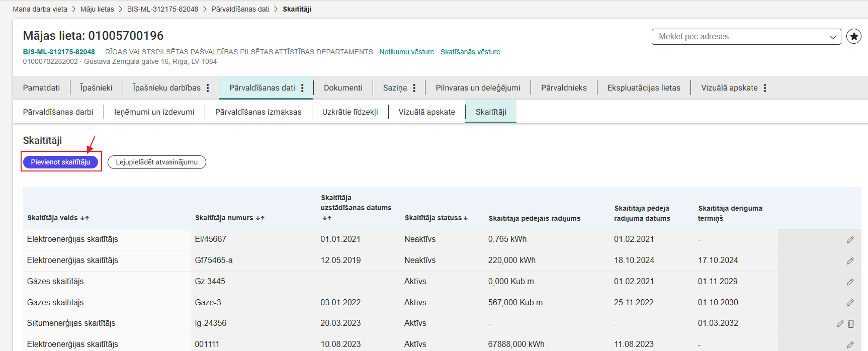Switch to the Dokumenti tab
This screenshot has width=868, height=351.
click(x=343, y=88)
